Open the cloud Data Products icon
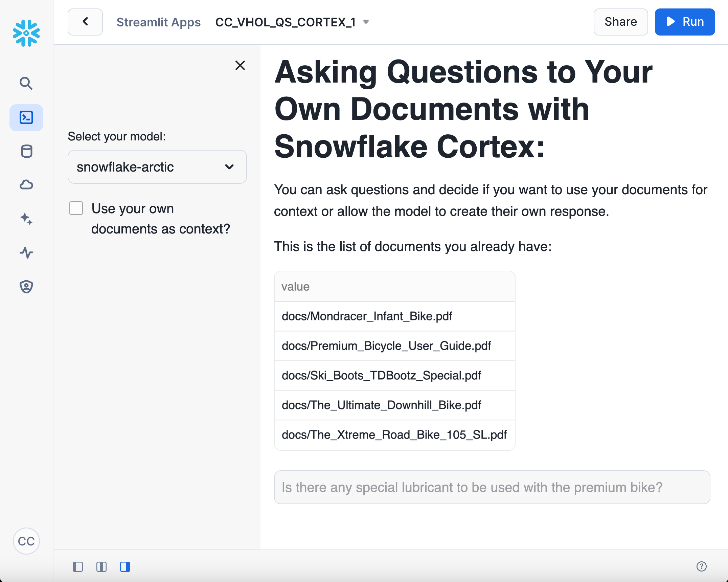The image size is (728, 582). pyautogui.click(x=26, y=185)
